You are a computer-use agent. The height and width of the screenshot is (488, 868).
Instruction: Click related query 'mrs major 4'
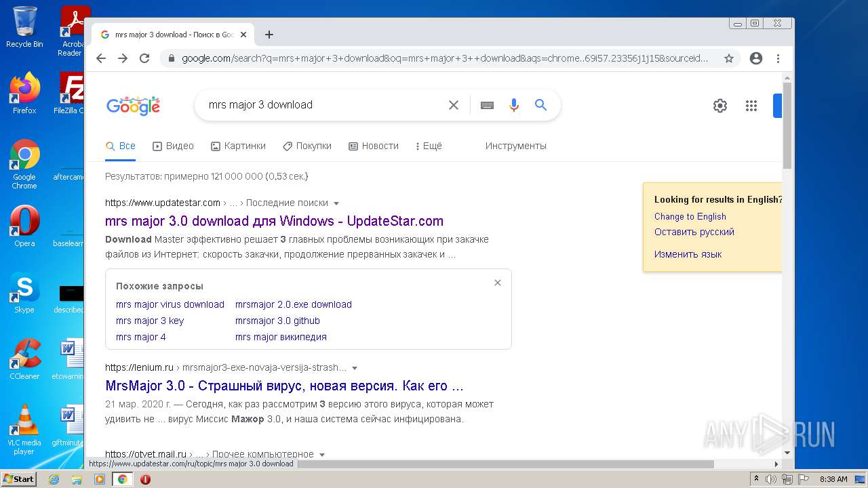(141, 337)
